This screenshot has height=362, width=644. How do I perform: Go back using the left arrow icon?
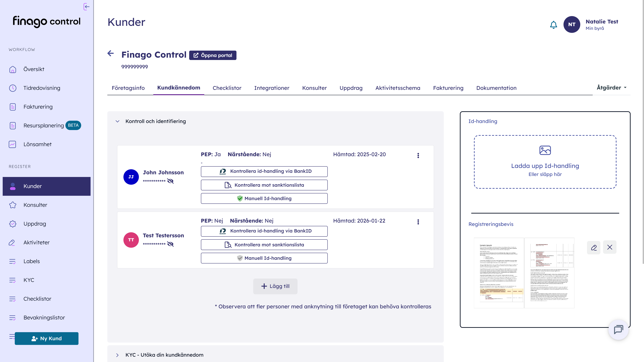click(111, 53)
